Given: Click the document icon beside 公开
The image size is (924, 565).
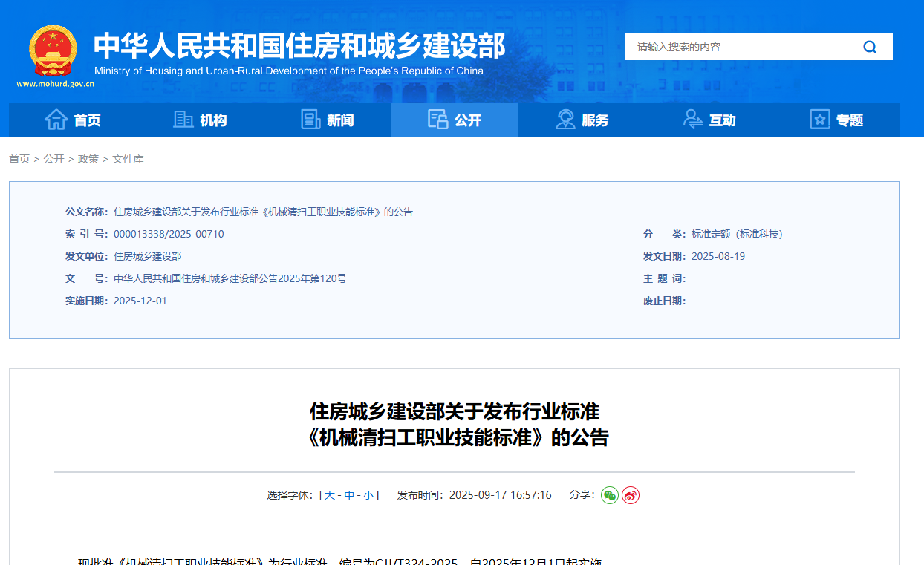Looking at the screenshot, I should click(437, 120).
